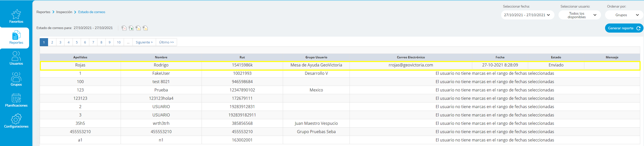Jump to page 10 in pagination
Viewport: 644px width, 146px height.
(119, 42)
